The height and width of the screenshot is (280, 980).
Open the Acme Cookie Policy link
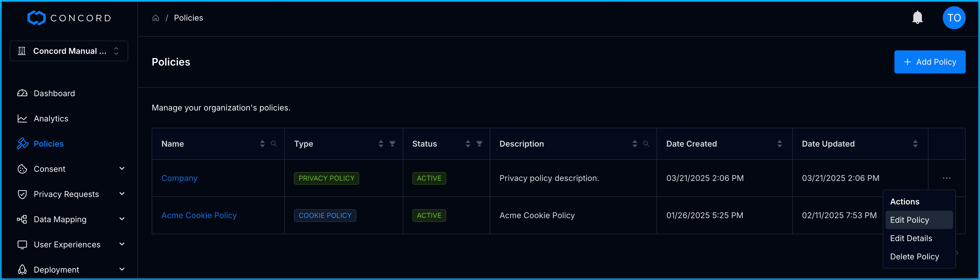click(x=199, y=215)
